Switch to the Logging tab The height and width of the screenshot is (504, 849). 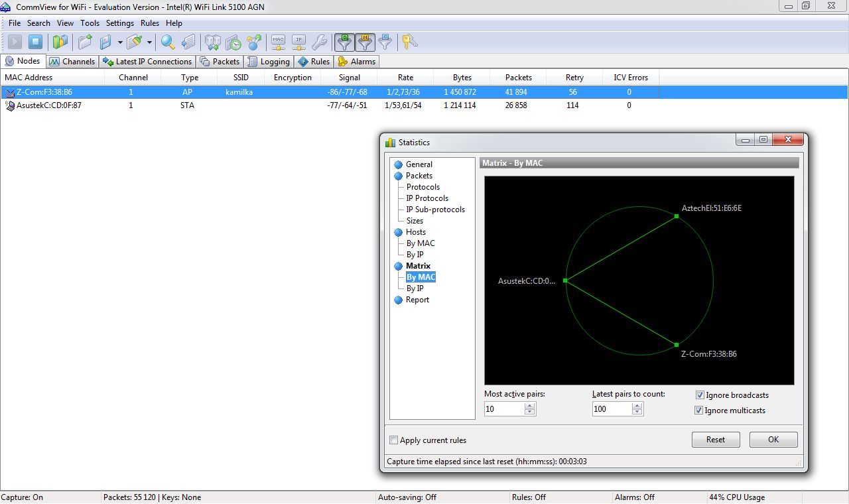click(x=269, y=62)
